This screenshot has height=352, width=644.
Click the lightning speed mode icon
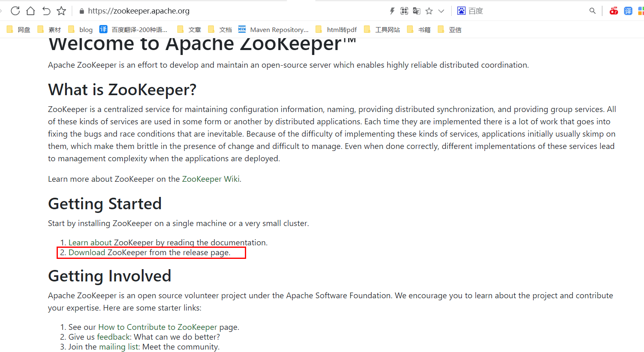point(392,11)
